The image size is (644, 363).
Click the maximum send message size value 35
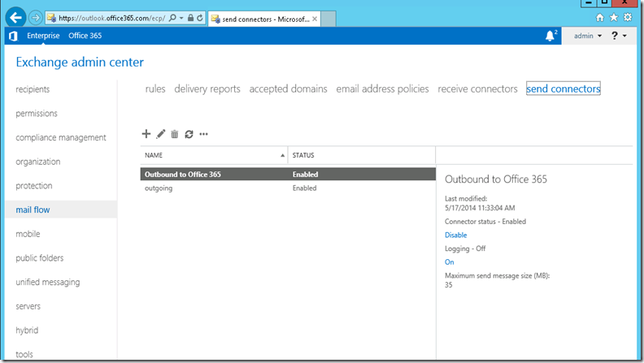tap(449, 285)
